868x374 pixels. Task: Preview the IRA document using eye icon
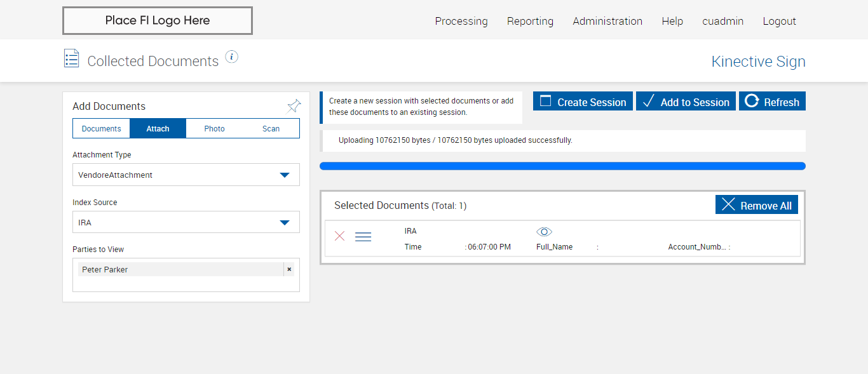point(545,232)
